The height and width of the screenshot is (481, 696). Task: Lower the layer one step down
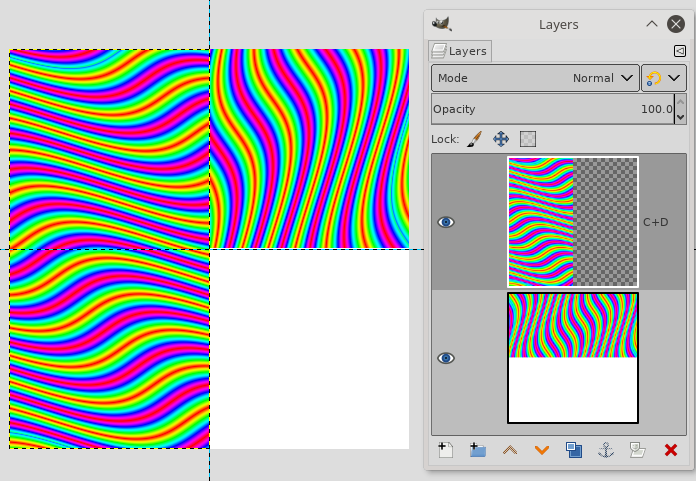542,450
